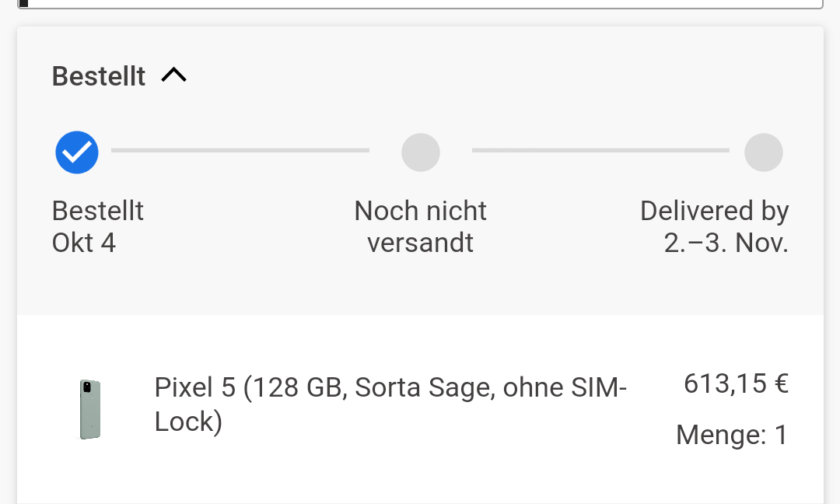Click the word versandt in the middle step

(x=421, y=243)
